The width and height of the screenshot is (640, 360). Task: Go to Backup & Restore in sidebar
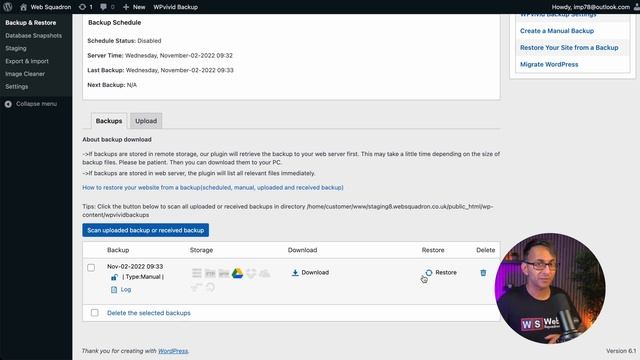coord(31,23)
